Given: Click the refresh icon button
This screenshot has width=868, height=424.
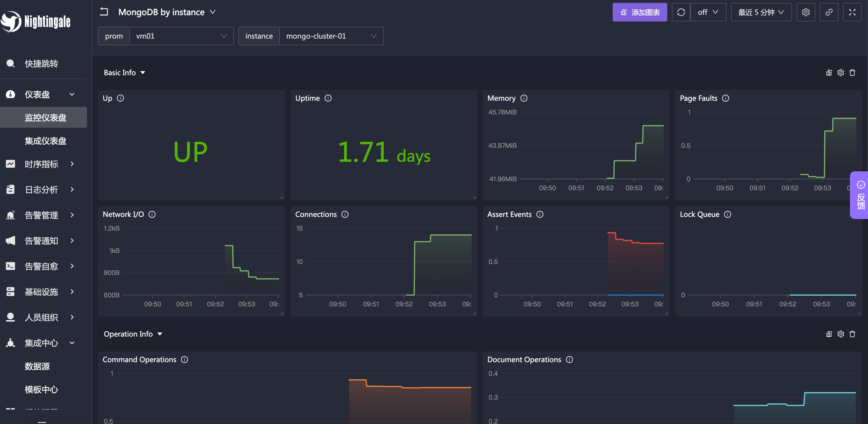Looking at the screenshot, I should (681, 12).
